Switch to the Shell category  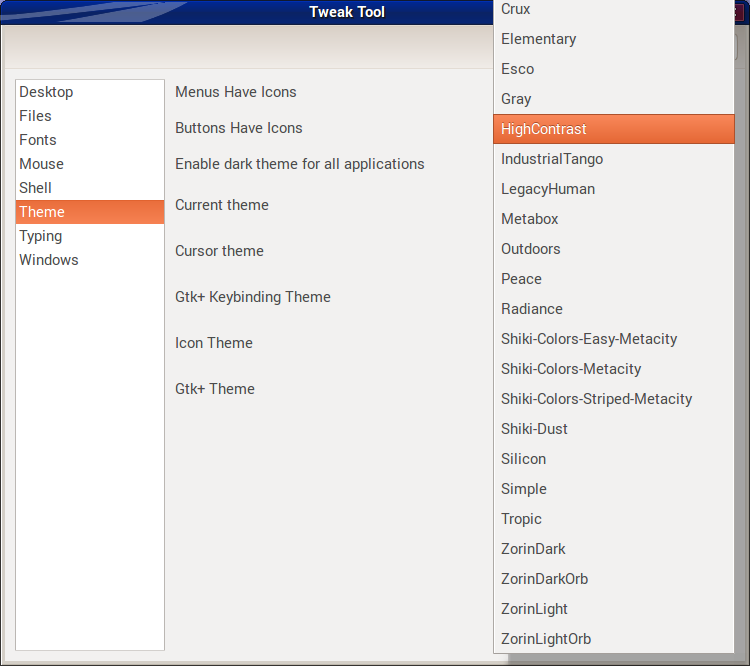click(35, 188)
